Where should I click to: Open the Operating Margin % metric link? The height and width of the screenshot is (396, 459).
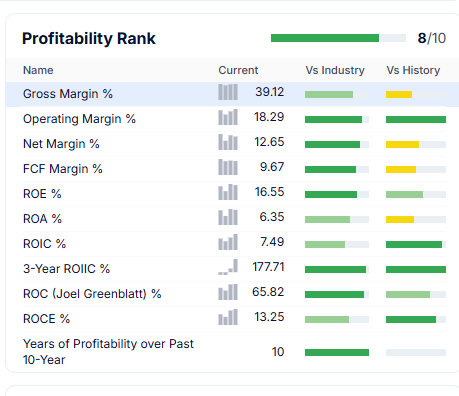(79, 119)
